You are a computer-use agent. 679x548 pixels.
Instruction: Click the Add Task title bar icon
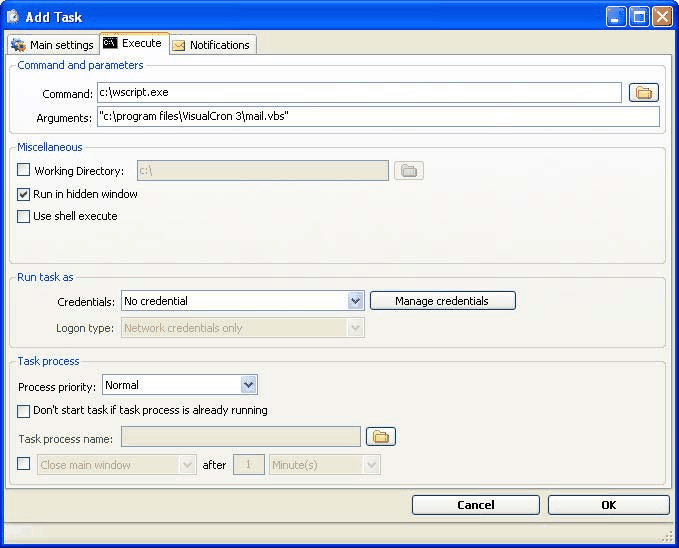pyautogui.click(x=13, y=16)
